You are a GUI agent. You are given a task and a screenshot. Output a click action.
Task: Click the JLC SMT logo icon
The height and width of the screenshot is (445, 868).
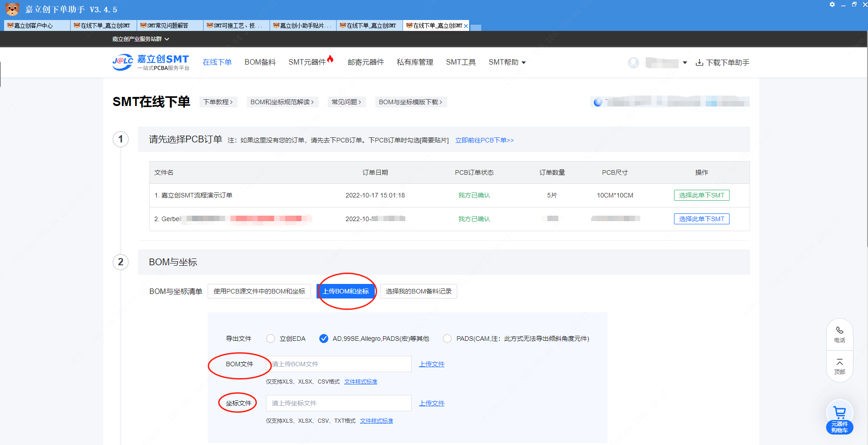[123, 62]
